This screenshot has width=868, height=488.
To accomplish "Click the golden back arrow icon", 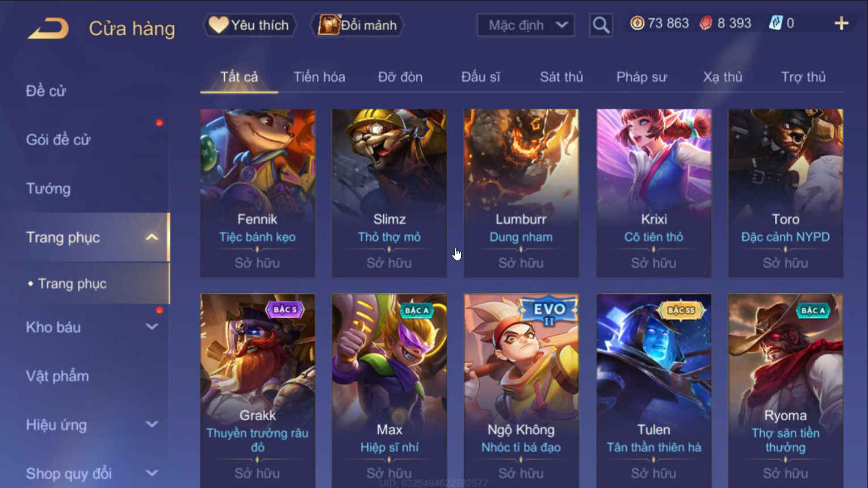I will click(x=48, y=28).
